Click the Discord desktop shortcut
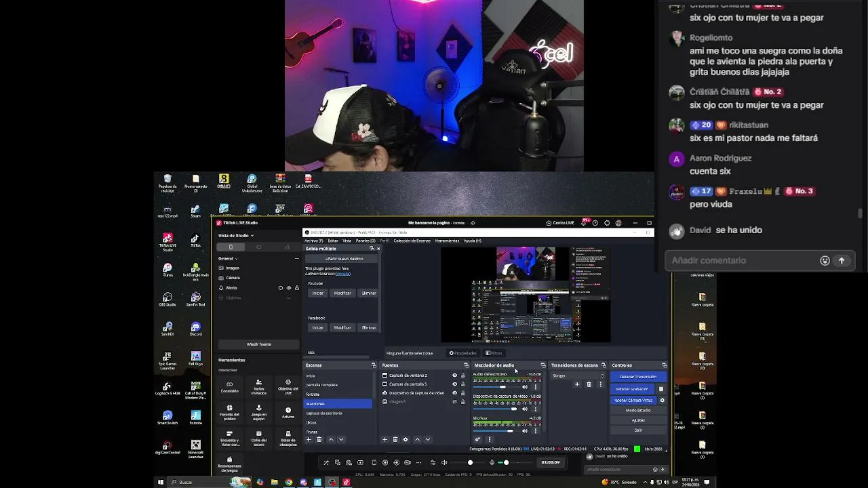The width and height of the screenshot is (868, 488). pyautogui.click(x=196, y=329)
